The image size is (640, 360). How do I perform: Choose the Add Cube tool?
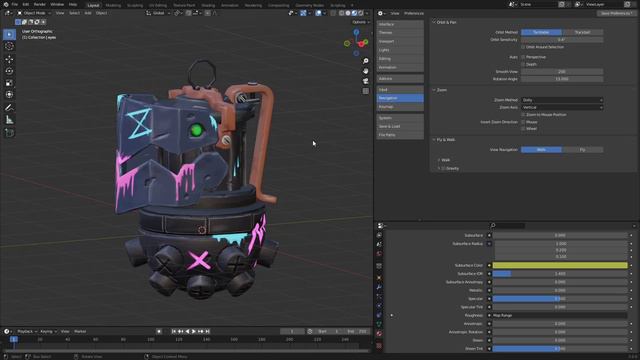tap(9, 133)
